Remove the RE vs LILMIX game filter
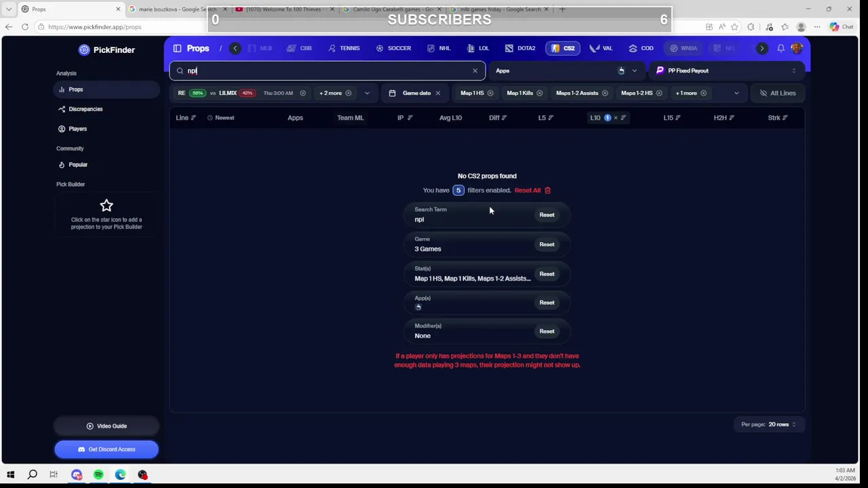The height and width of the screenshot is (488, 868). pyautogui.click(x=302, y=93)
